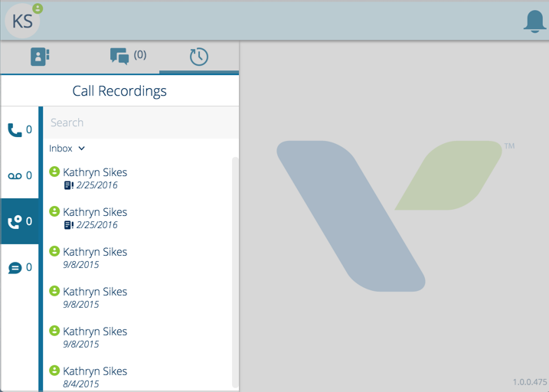Show call log from phone icon
The image size is (549, 392).
pos(20,130)
